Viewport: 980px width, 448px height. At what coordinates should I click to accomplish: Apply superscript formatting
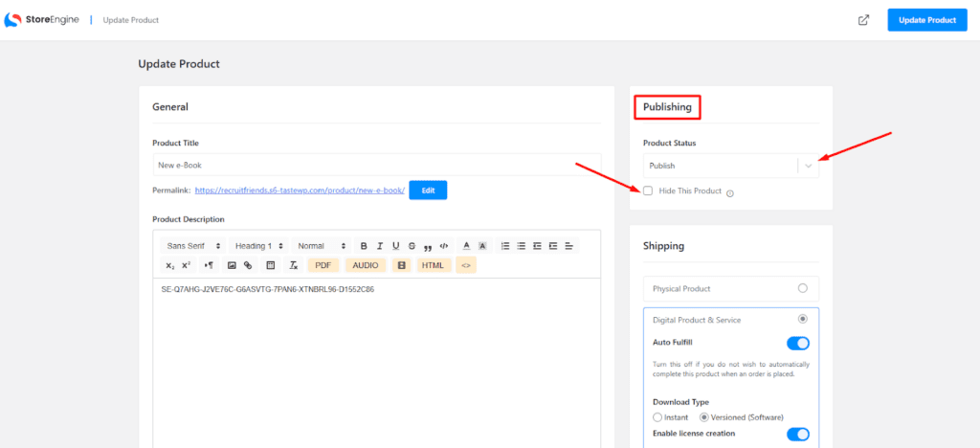tap(186, 265)
